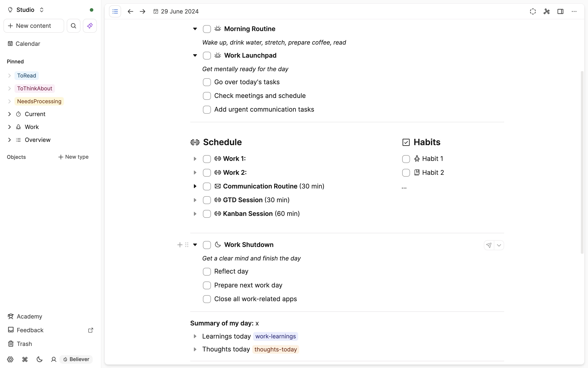Screen dimensions: 588x368
Task: Click the green sync status dot
Action: (x=92, y=10)
